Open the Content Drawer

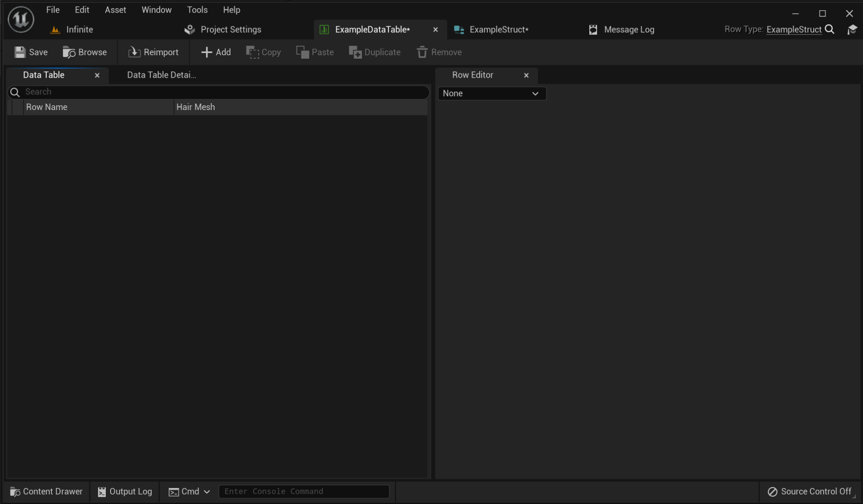(x=46, y=491)
